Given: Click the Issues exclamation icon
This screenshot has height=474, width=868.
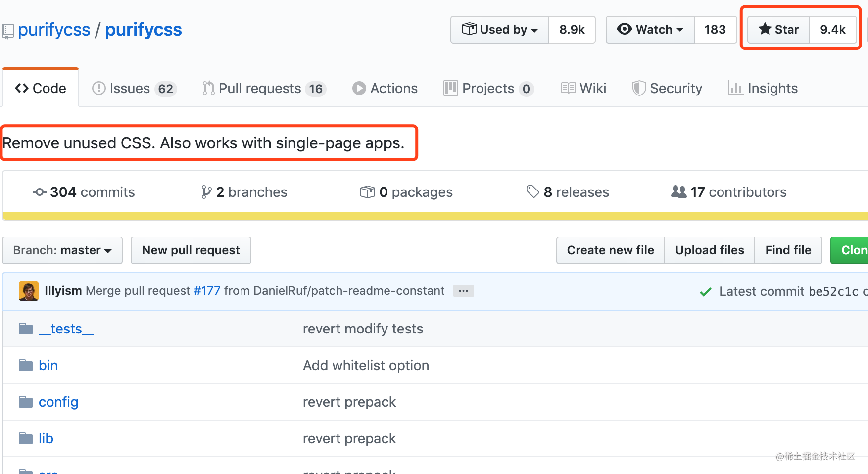Looking at the screenshot, I should [x=99, y=88].
